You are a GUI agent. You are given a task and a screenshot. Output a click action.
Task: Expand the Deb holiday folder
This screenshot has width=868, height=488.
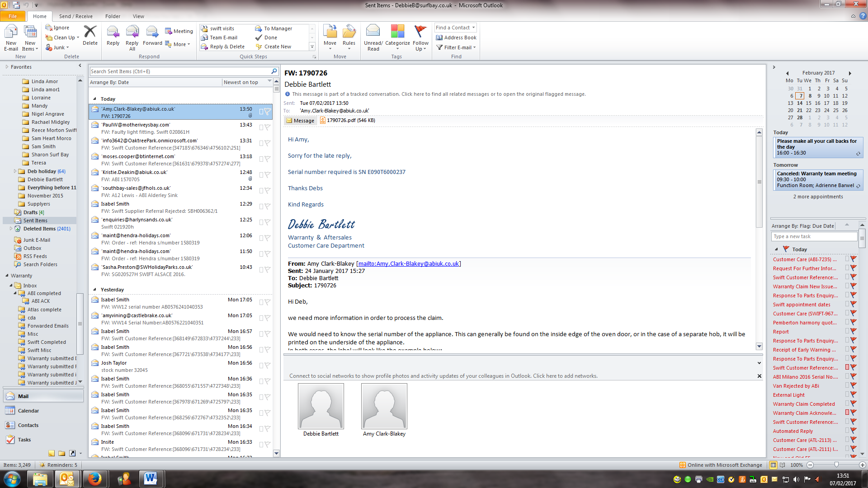pyautogui.click(x=15, y=171)
